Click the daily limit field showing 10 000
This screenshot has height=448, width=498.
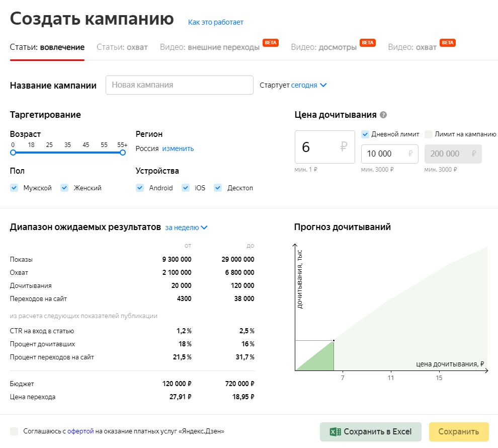pyautogui.click(x=390, y=154)
